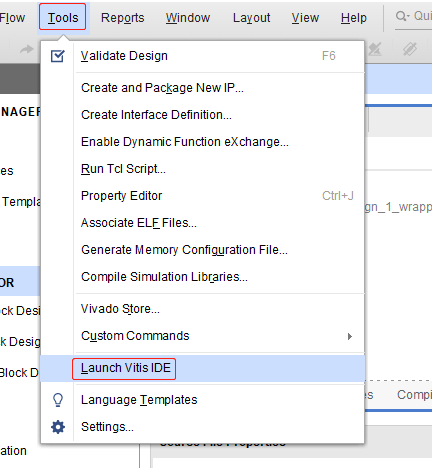Screen dimensions: 432x468
Task: Open the Layout menu
Action: (x=251, y=17)
